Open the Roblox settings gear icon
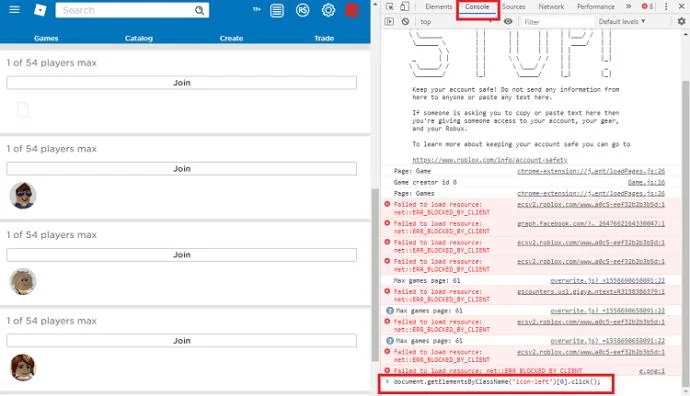This screenshot has height=396, width=690. pyautogui.click(x=328, y=10)
